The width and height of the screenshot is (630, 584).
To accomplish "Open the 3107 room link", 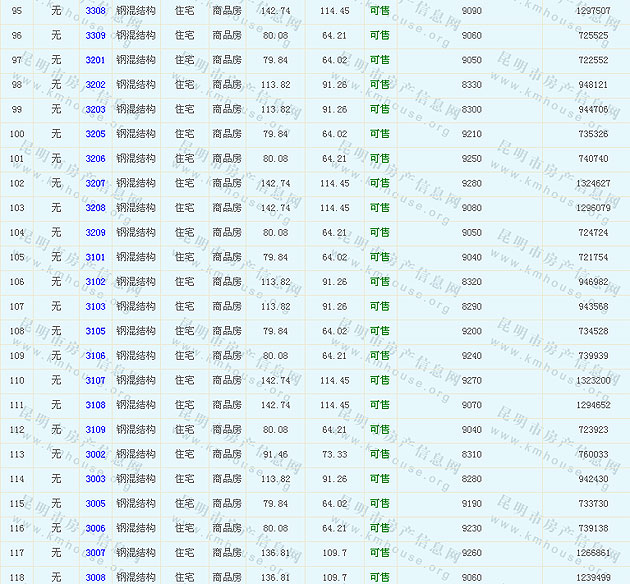I will (95, 381).
